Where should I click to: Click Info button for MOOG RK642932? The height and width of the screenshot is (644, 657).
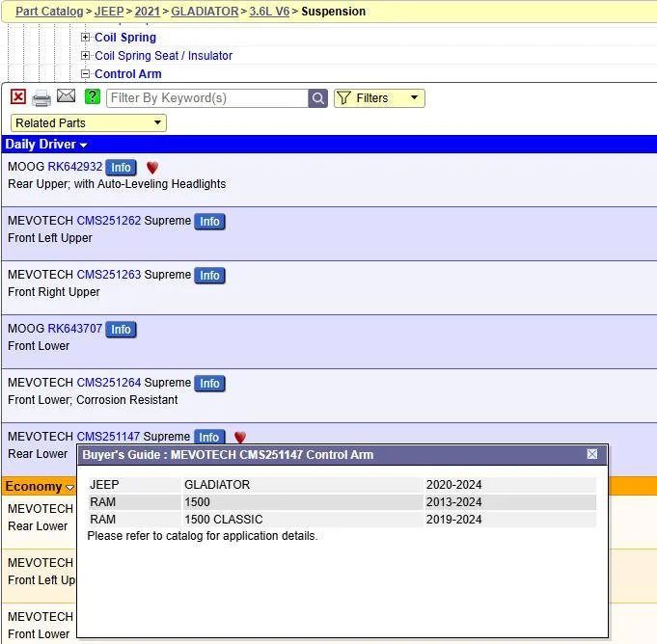coord(121,168)
